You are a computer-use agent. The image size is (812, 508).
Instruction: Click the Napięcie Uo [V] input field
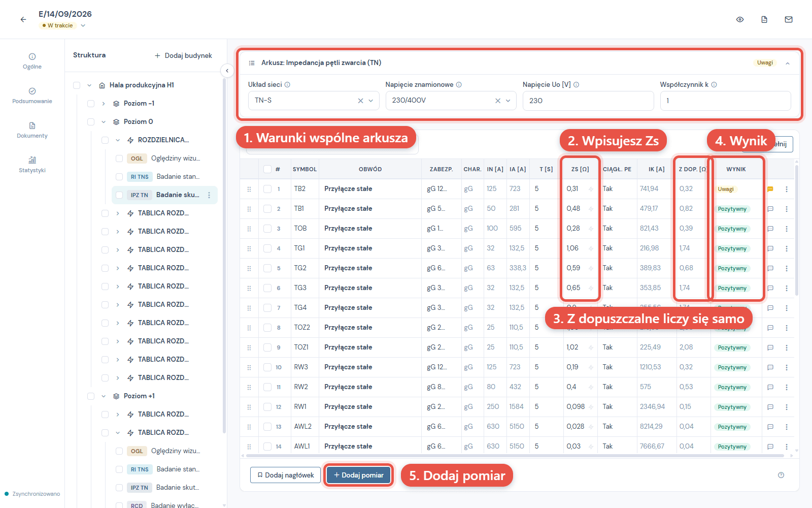pos(588,101)
